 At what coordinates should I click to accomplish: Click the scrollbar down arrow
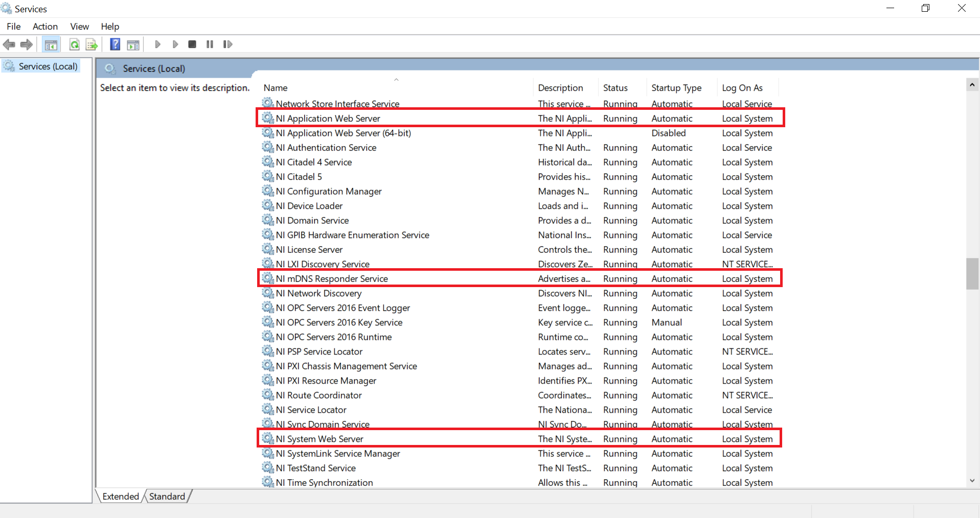[972, 481]
